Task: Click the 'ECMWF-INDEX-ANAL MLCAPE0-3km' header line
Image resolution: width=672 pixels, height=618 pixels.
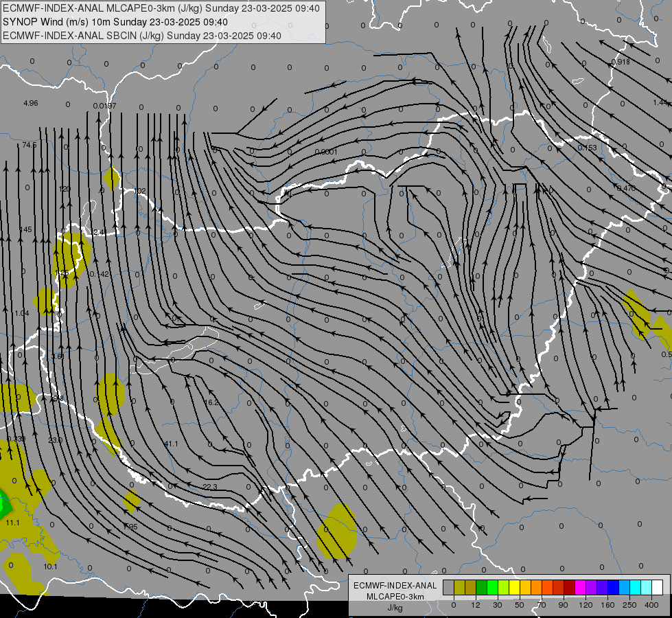Action: [x=161, y=8]
